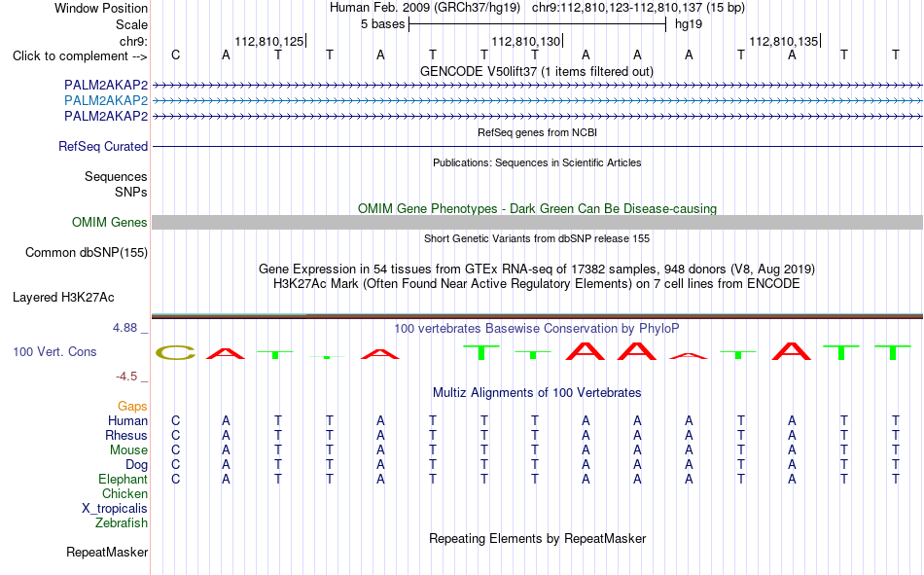Select the X_tropicalis species label
The image size is (924, 575).
coord(115,509)
